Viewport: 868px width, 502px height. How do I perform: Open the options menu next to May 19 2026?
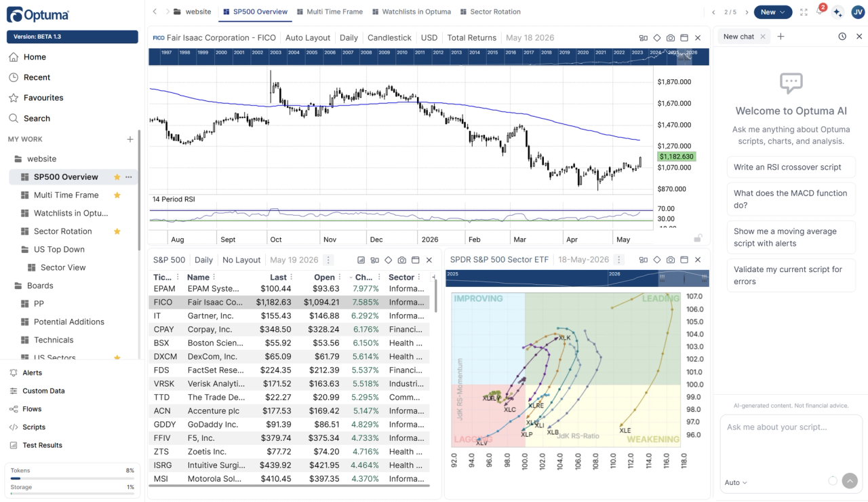tap(328, 260)
